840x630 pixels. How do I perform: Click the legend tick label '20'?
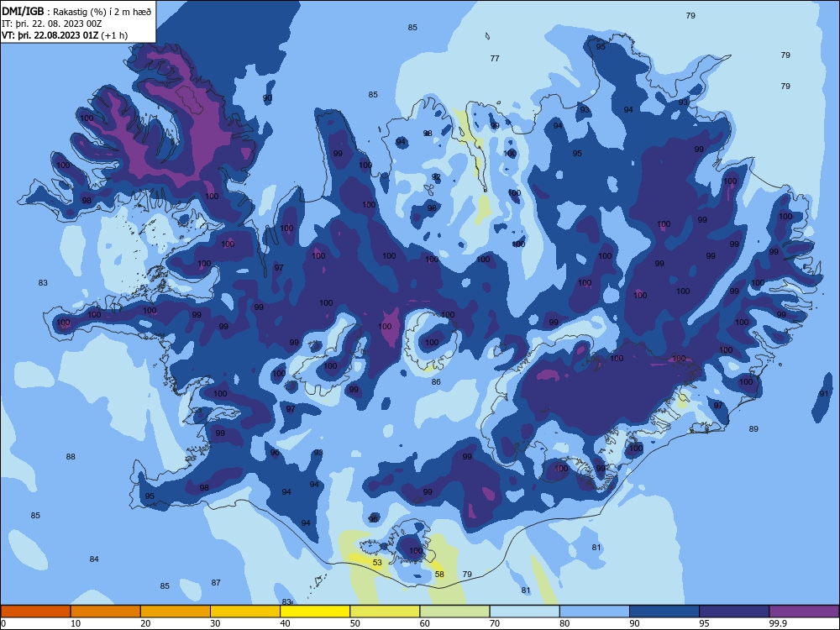[145, 623]
